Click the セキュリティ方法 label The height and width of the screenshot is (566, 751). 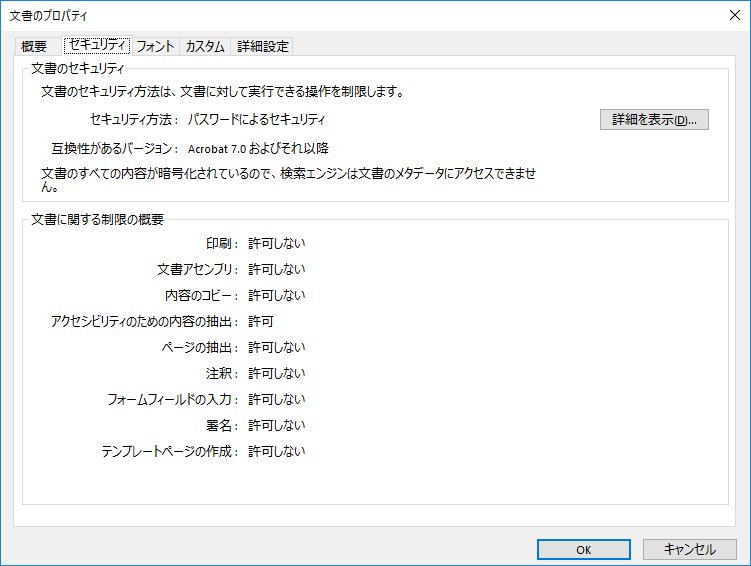click(135, 119)
